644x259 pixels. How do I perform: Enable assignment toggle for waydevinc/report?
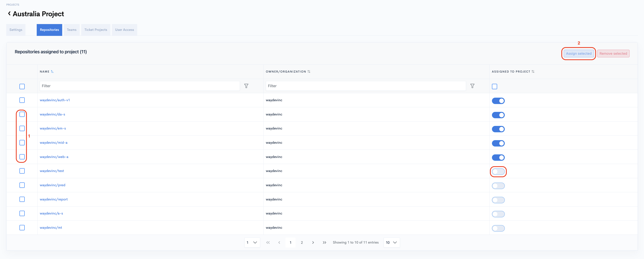[498, 200]
